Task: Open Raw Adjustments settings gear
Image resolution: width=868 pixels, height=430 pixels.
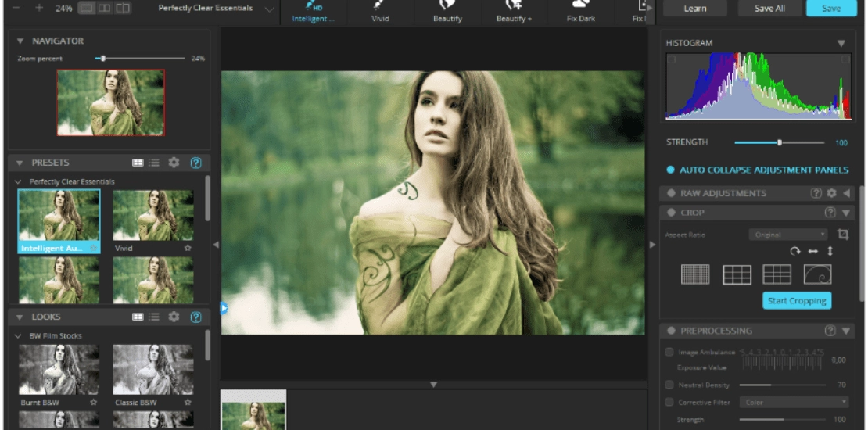Action: (x=831, y=193)
